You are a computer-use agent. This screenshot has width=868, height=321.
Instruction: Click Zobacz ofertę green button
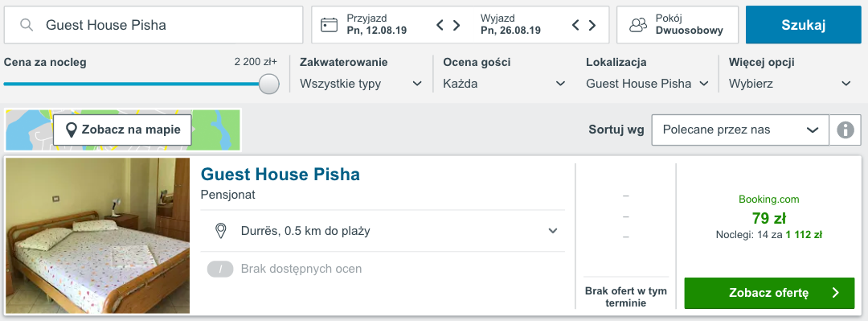point(769,294)
